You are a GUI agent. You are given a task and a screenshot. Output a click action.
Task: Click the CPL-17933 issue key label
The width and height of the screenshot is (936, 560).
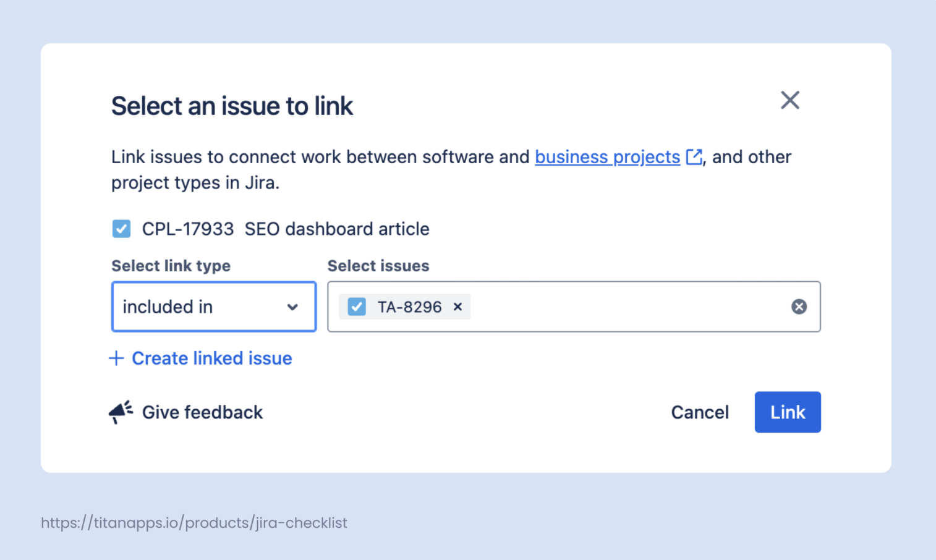pyautogui.click(x=188, y=229)
